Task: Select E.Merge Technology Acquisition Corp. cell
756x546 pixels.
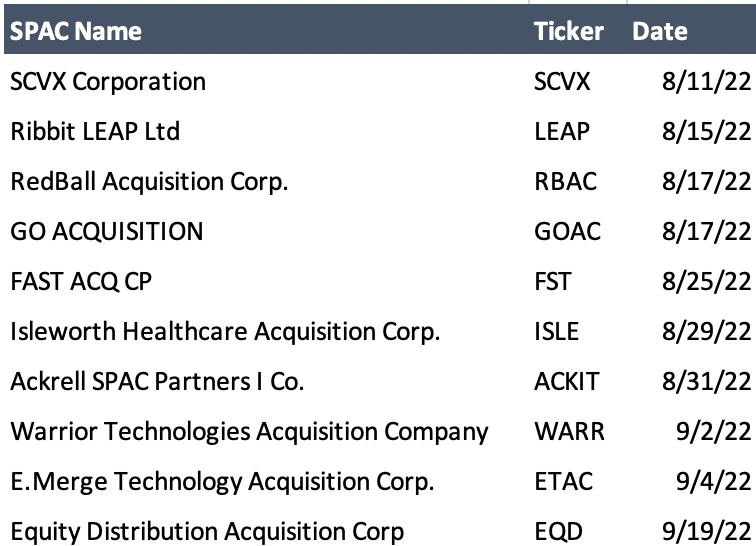Action: click(222, 481)
